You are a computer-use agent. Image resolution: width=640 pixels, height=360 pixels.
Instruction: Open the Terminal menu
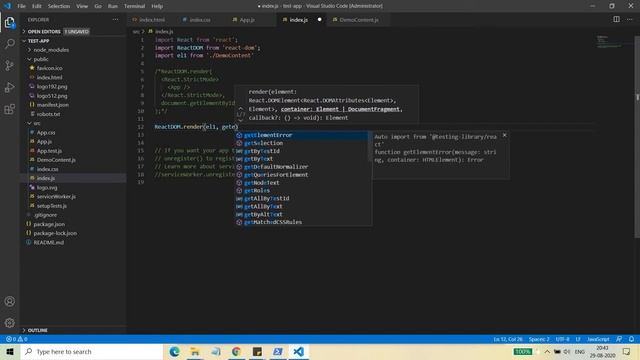[x=134, y=6]
